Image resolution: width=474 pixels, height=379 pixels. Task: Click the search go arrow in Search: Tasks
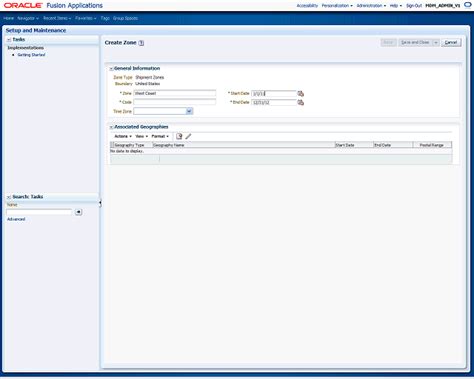click(x=78, y=212)
